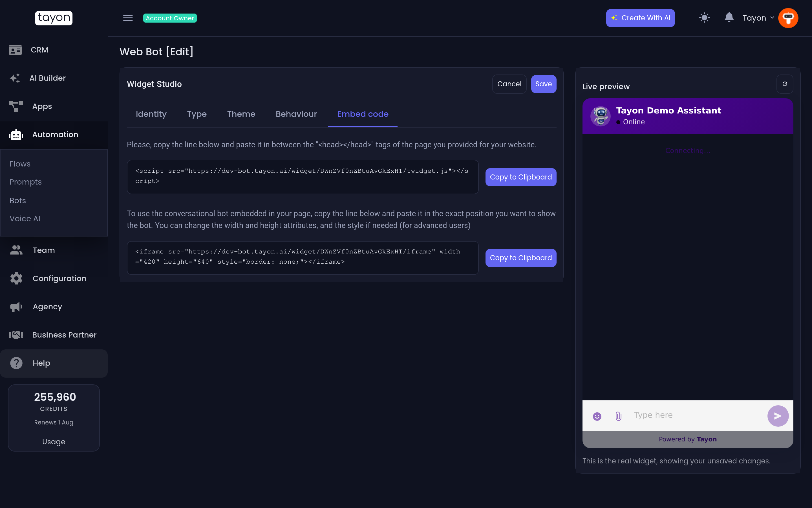812x508 pixels.
Task: Click the 255,960 credits value
Action: (x=55, y=397)
